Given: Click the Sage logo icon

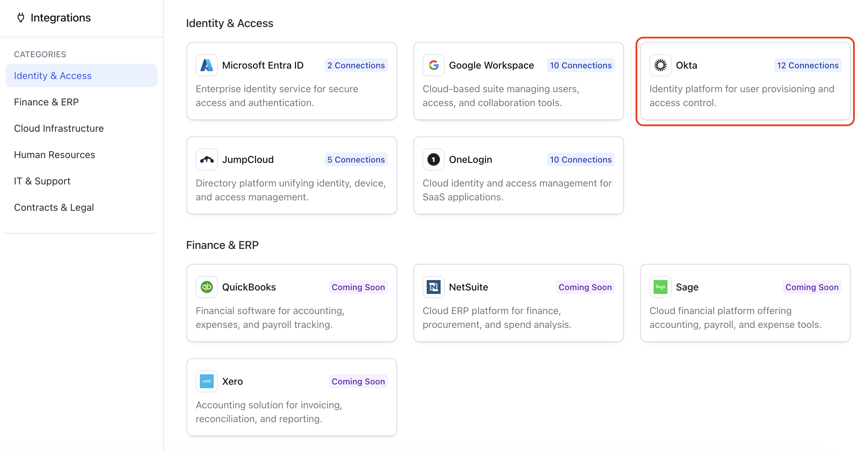Looking at the screenshot, I should pos(661,287).
